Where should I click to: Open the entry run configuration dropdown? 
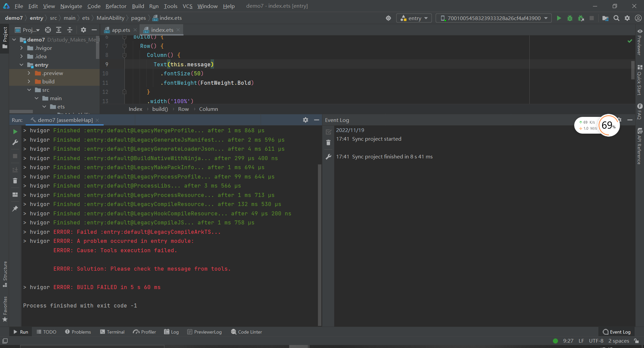[414, 18]
